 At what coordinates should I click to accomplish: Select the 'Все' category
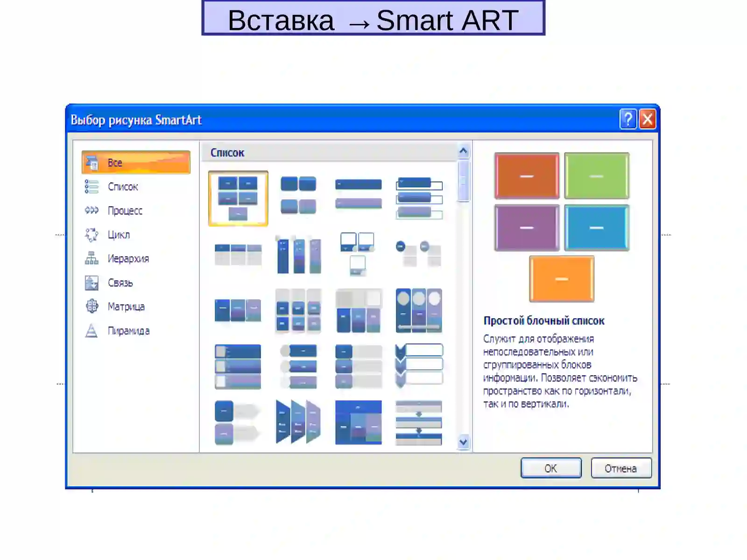136,162
